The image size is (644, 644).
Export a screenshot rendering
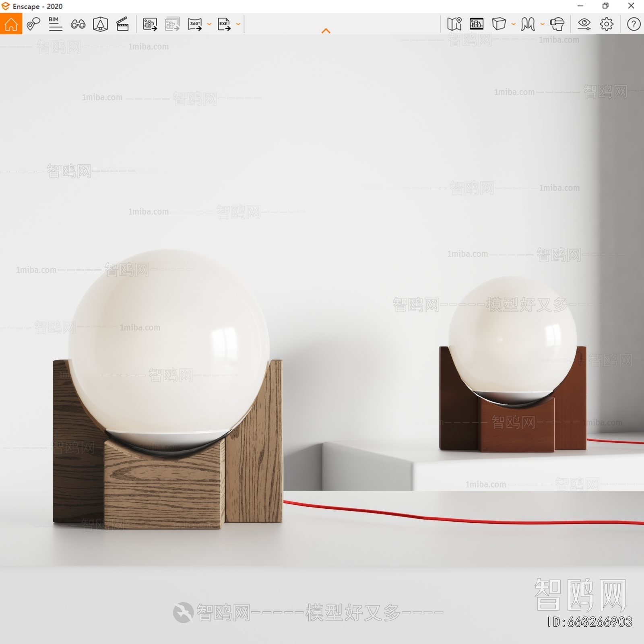(150, 24)
